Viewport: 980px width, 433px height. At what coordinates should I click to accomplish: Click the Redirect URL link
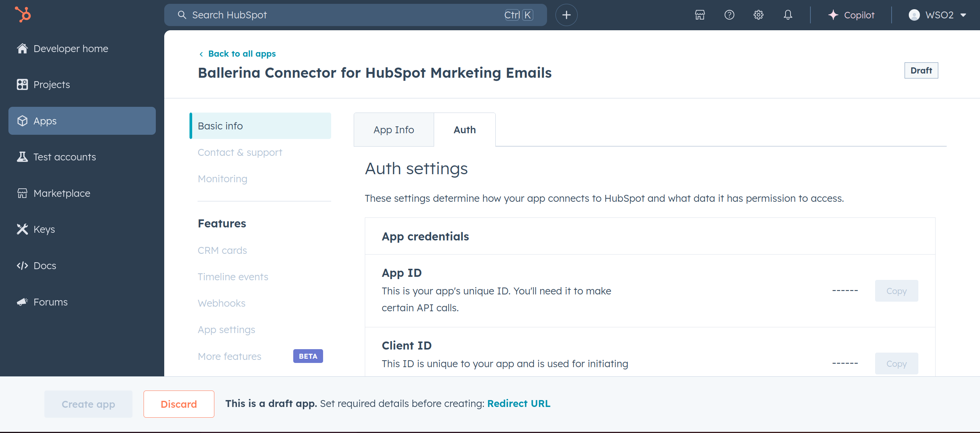click(518, 404)
